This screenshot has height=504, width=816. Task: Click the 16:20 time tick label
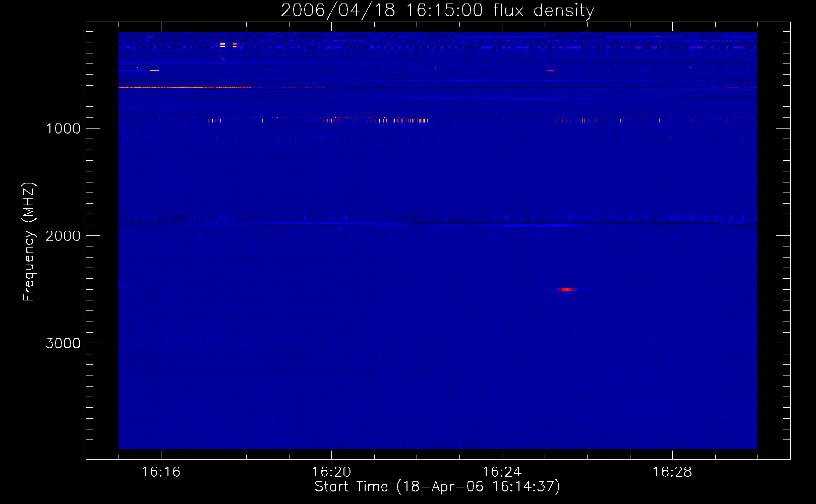point(331,472)
